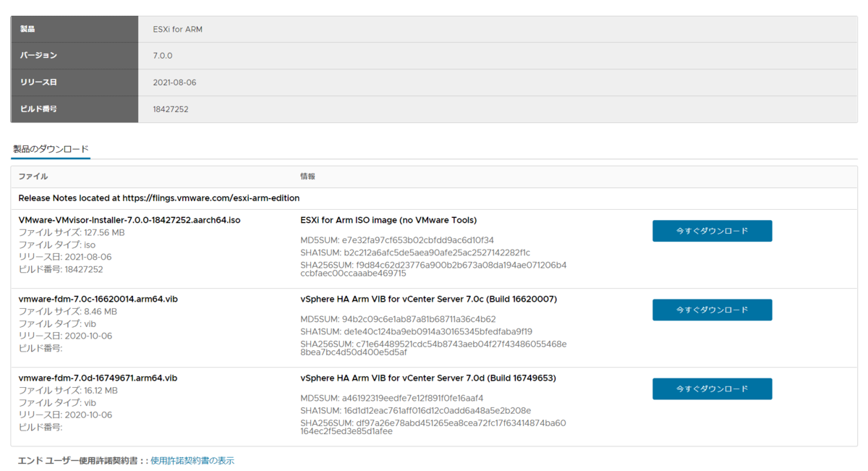The image size is (868, 471).
Task: Download vmware-fdm-7.0d-16749671.arm64.vib
Action: 712,389
